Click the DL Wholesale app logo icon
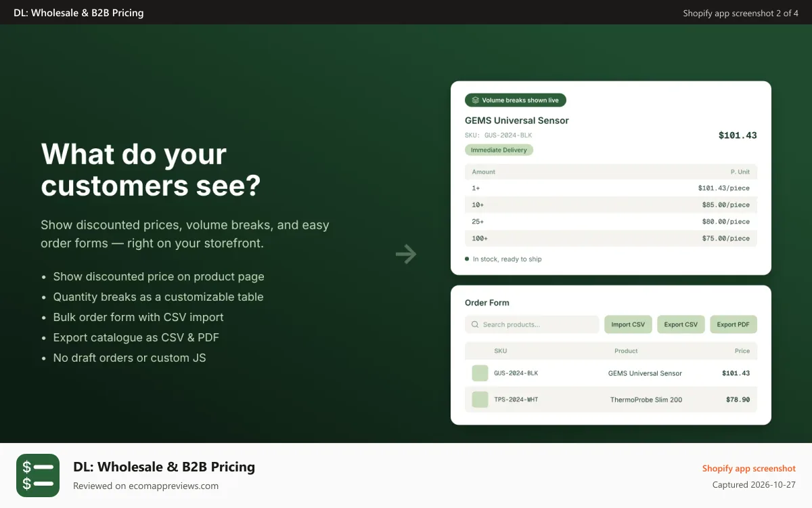Screen dimensions: 812x508 tap(38, 475)
